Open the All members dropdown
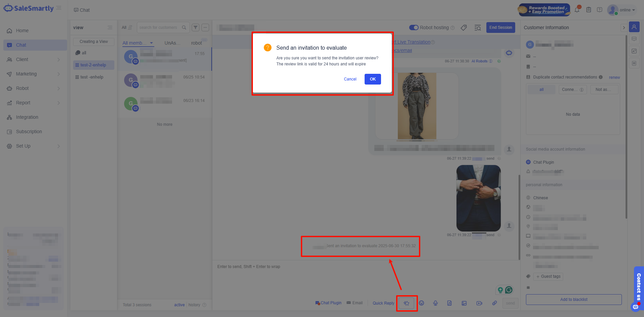Viewport: 644px width, 317px height. 138,43
